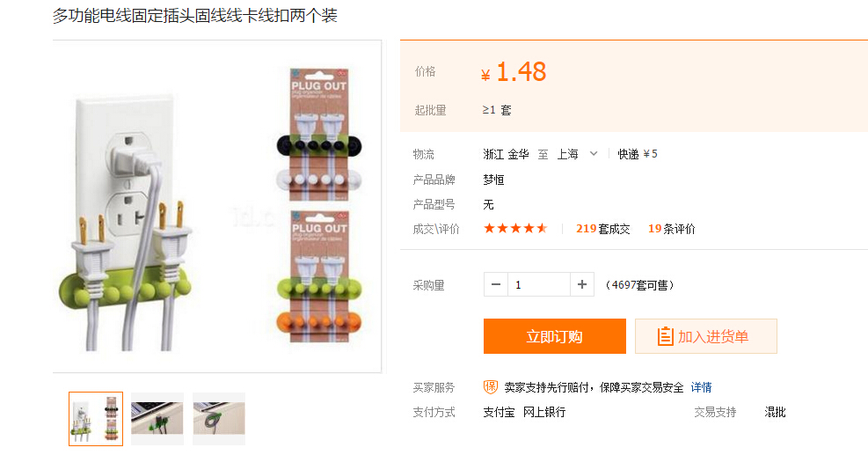Click the quantity input field
Image resolution: width=868 pixels, height=455 pixels.
[538, 284]
